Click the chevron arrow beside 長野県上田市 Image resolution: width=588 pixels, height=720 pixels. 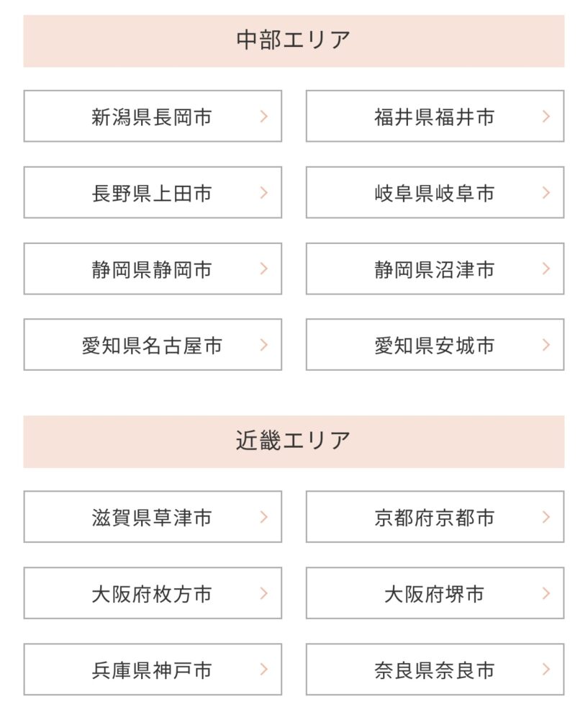tap(264, 193)
